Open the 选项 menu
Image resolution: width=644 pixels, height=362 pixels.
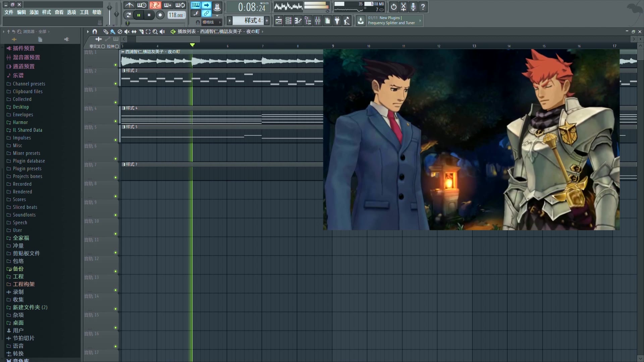(x=71, y=12)
